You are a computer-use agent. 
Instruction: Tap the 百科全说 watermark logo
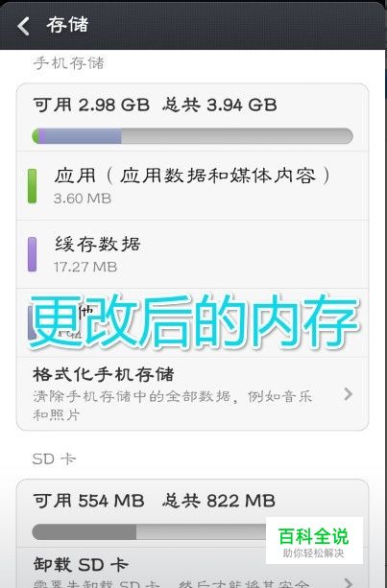(314, 540)
